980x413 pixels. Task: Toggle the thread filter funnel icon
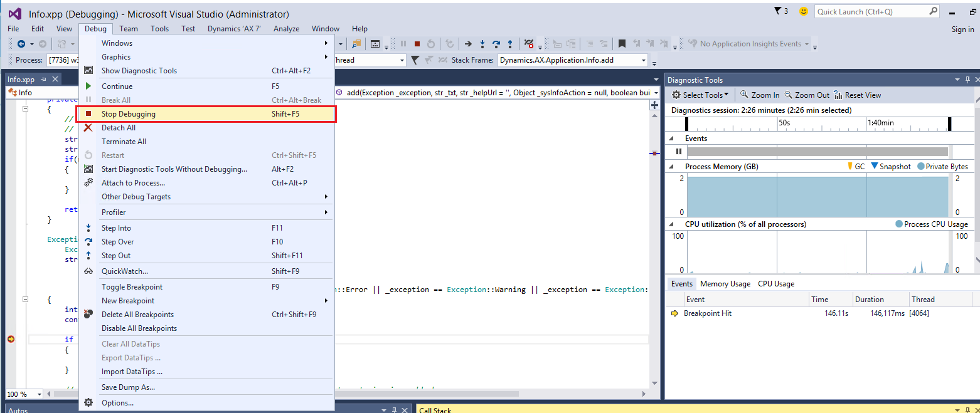point(415,60)
